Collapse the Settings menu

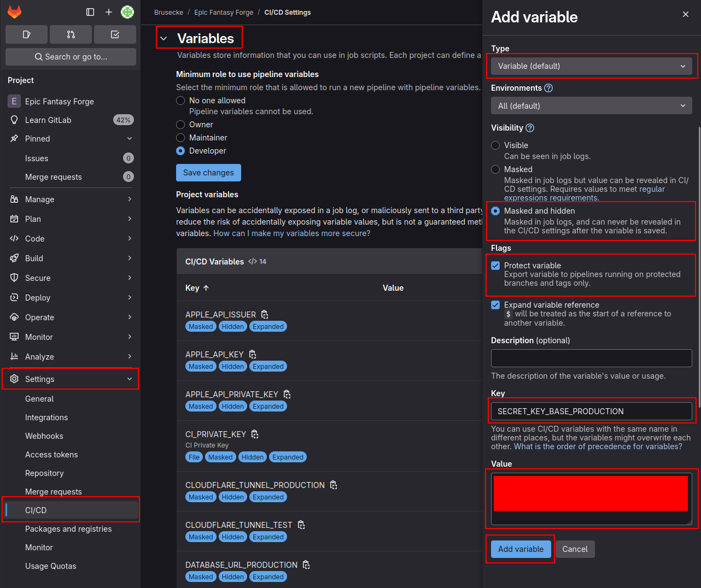click(x=70, y=379)
